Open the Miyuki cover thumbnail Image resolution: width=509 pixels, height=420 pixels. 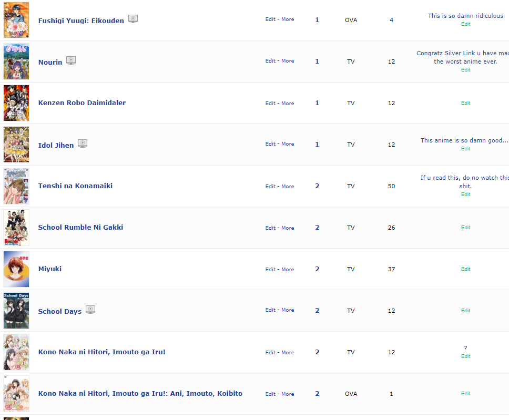click(x=16, y=269)
